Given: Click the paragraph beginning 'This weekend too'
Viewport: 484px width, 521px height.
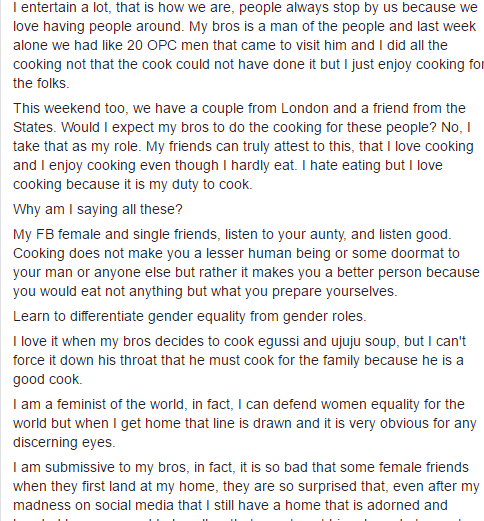Looking at the screenshot, I should tap(243, 146).
